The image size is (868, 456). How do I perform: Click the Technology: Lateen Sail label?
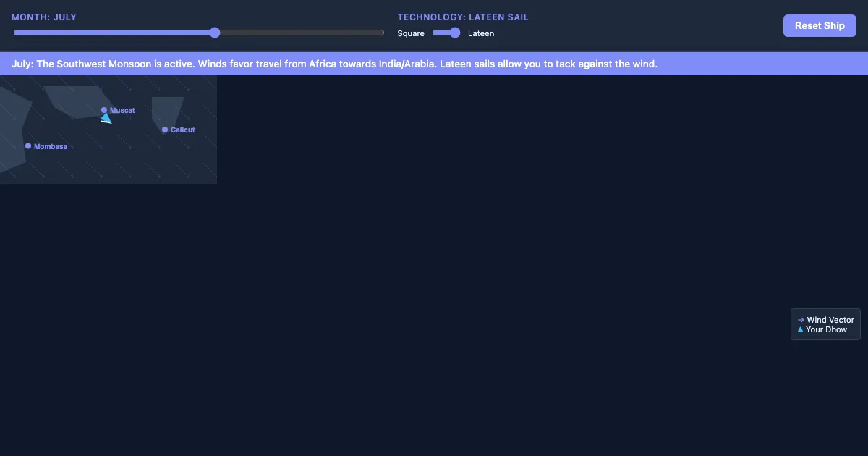click(x=463, y=17)
